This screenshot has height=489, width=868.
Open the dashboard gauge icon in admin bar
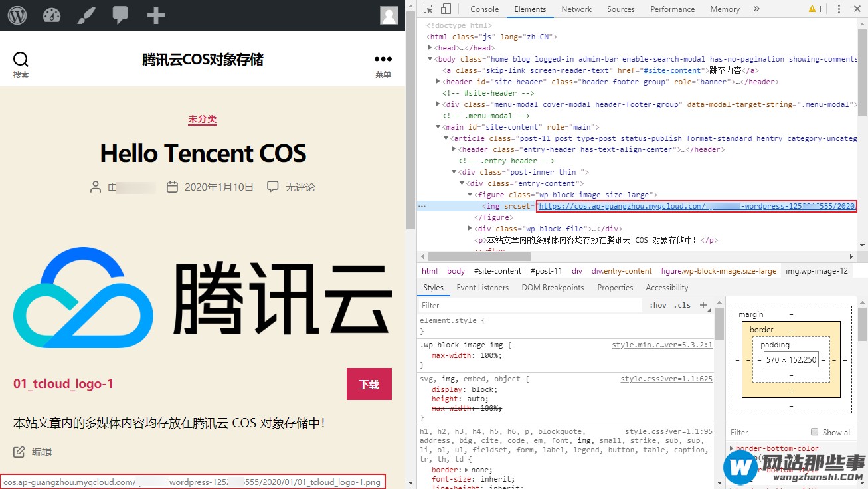[x=52, y=15]
